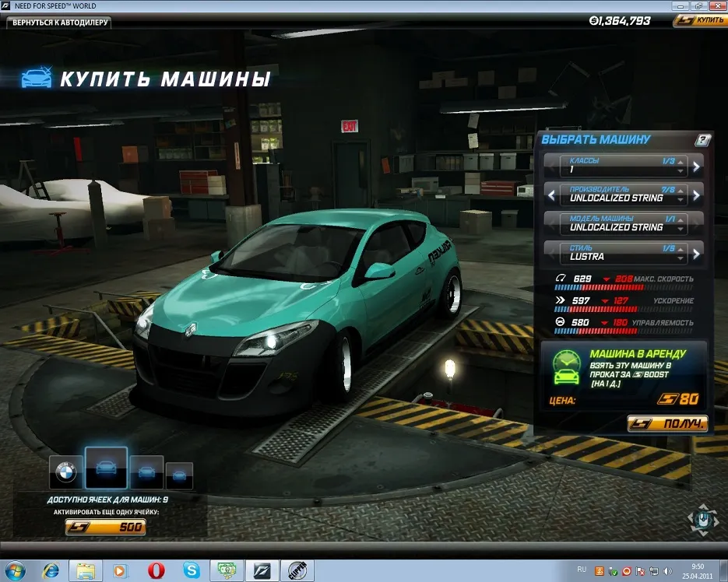Open the Классы dropdown selector
728x582 pixels.
[624, 166]
